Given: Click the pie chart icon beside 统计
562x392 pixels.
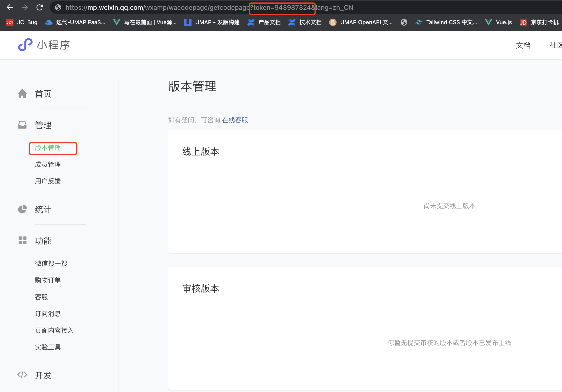Looking at the screenshot, I should pyautogui.click(x=22, y=209).
